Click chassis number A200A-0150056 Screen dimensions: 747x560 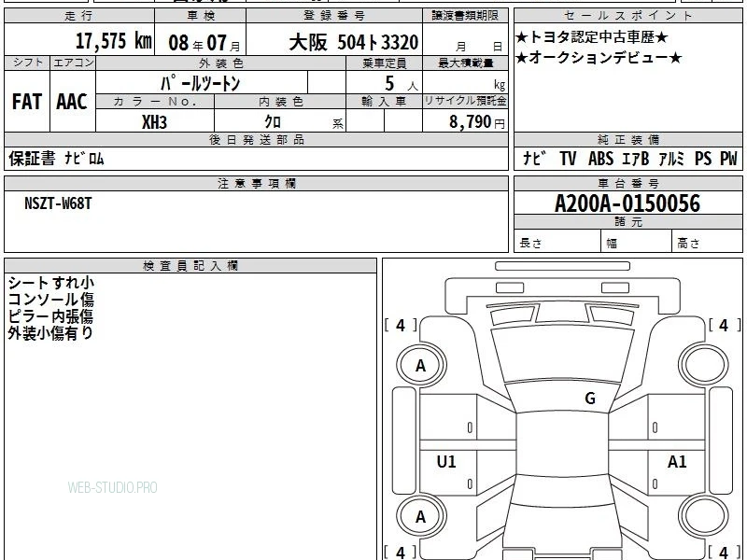coord(627,203)
